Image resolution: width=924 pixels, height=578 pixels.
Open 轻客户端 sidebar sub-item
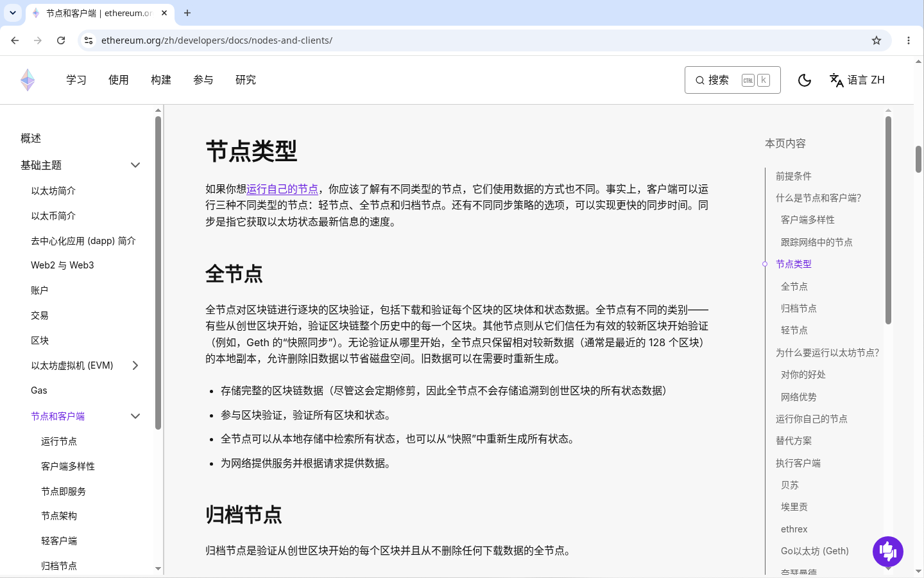[x=59, y=541]
